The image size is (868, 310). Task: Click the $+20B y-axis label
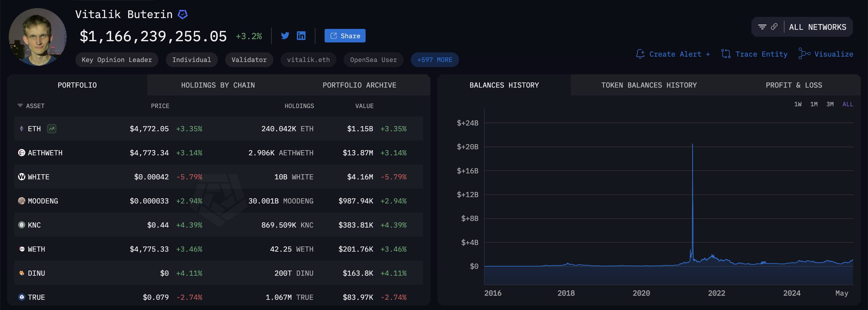click(467, 147)
